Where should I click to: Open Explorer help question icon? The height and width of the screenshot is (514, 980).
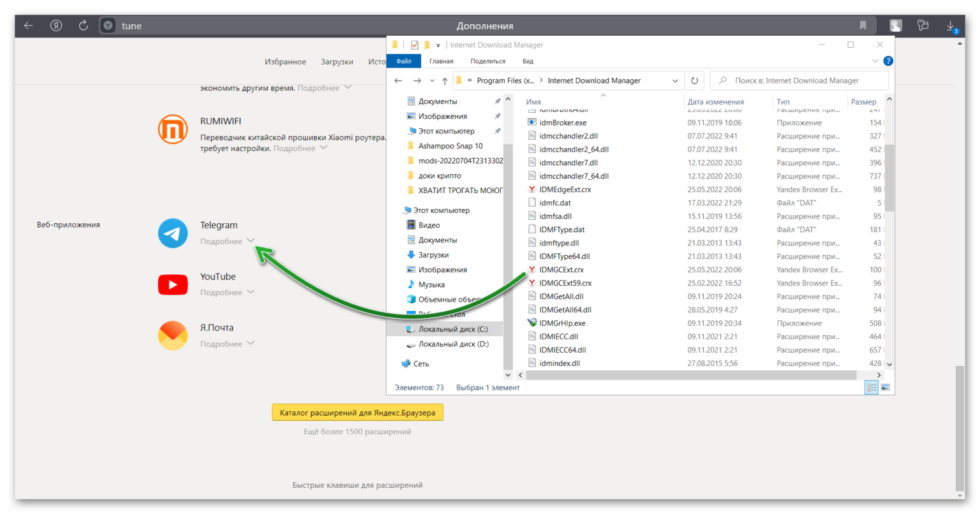pyautogui.click(x=888, y=61)
